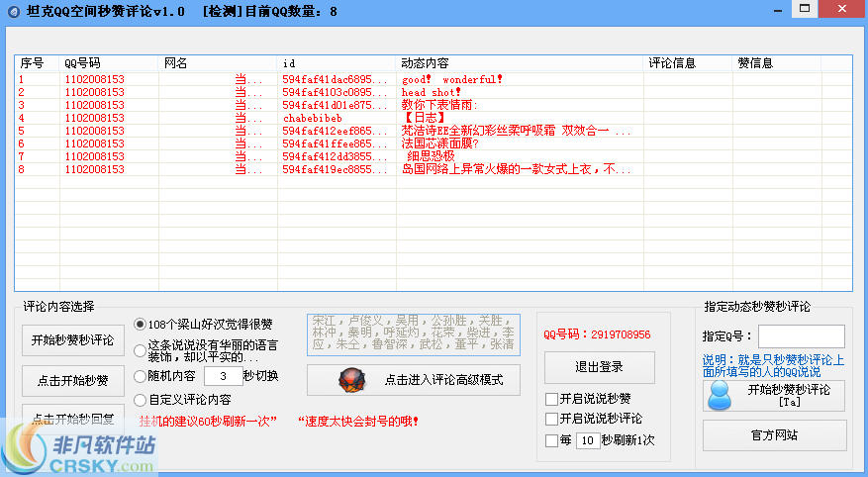This screenshot has height=477, width=868.
Task: Click 开始秒赞秒评论[Ta] button
Action: (774, 396)
